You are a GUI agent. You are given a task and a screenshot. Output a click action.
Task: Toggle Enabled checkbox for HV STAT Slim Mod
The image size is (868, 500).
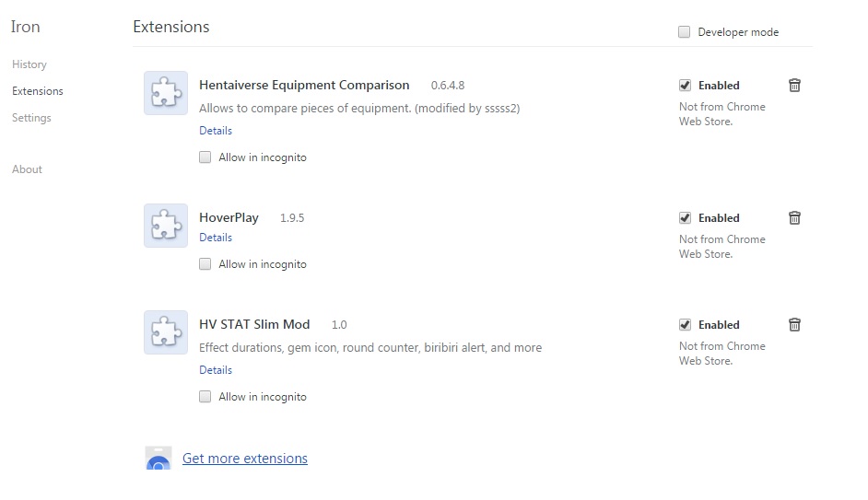(685, 325)
